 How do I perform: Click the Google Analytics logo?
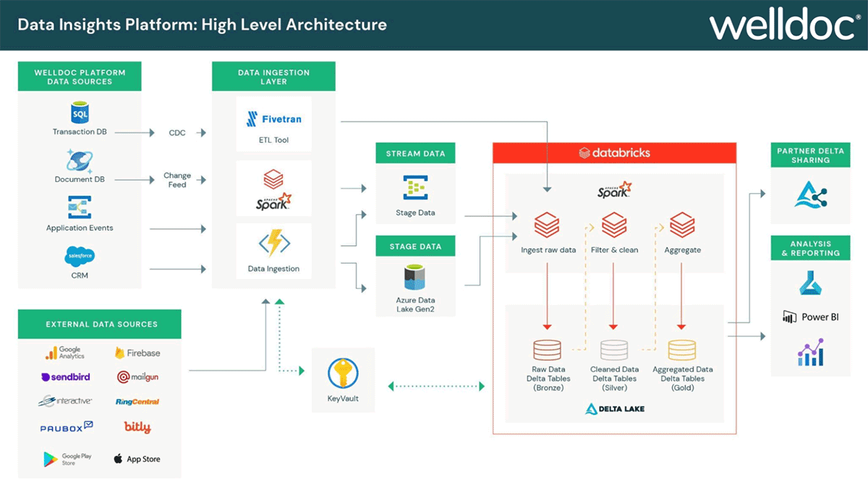coord(64,353)
